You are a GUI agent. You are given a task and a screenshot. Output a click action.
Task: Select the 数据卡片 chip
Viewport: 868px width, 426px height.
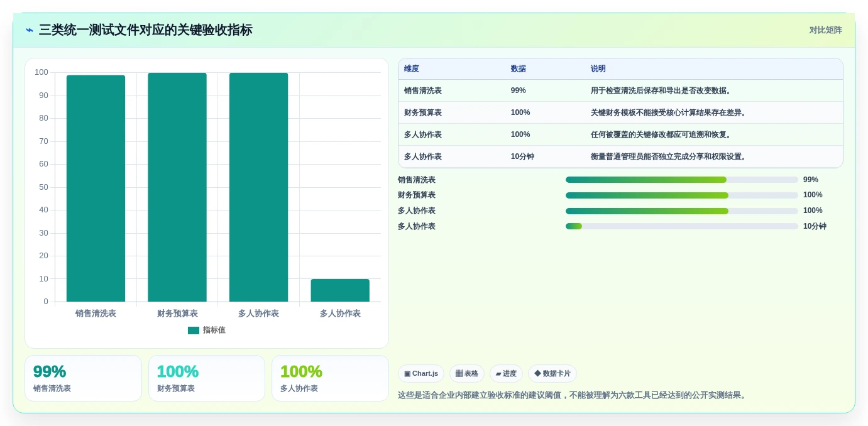click(x=552, y=374)
